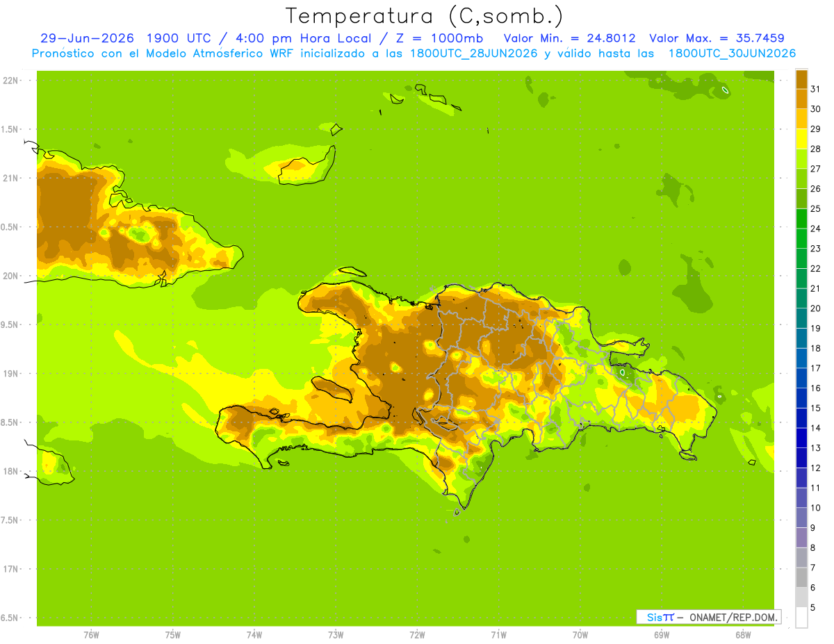Pick the green swatch between 26 and 27

(x=801, y=179)
